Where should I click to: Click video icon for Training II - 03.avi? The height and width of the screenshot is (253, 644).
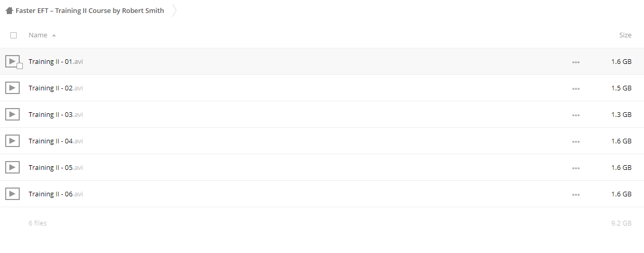tap(12, 114)
